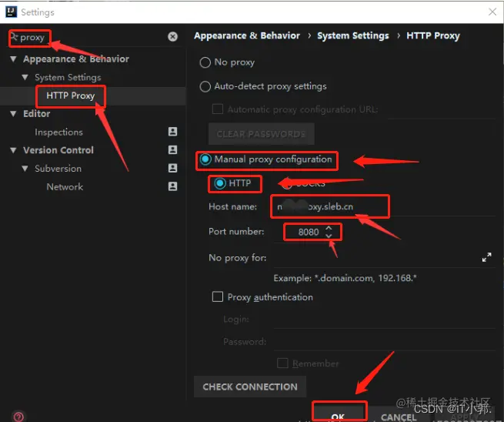
Task: Click into the Host name field
Action: pyautogui.click(x=384, y=206)
